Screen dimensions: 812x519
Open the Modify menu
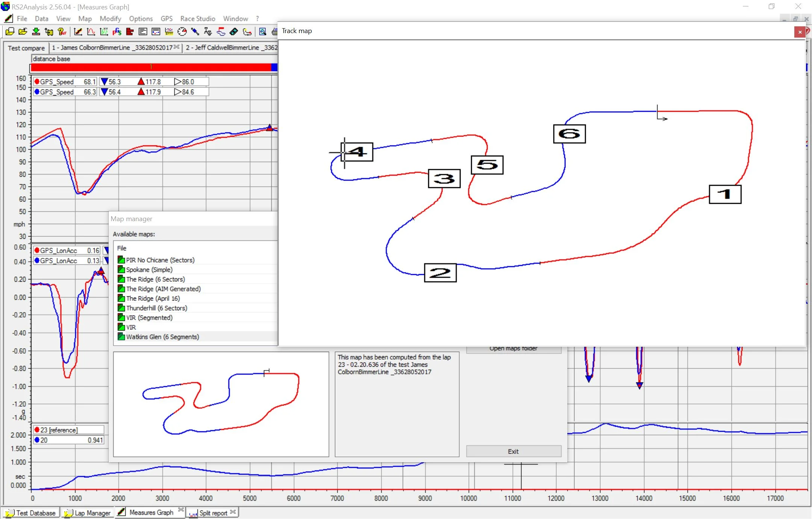(x=111, y=18)
